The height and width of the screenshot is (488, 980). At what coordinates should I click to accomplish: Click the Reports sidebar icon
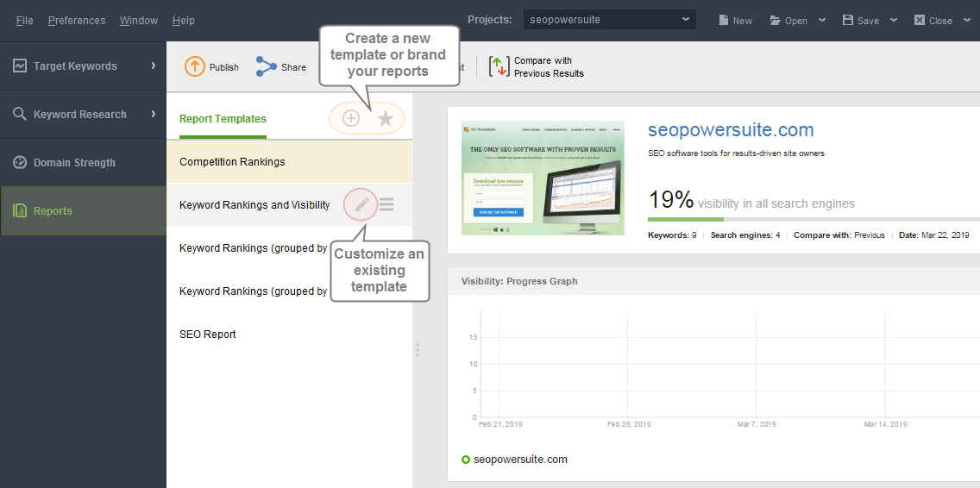pyautogui.click(x=20, y=210)
